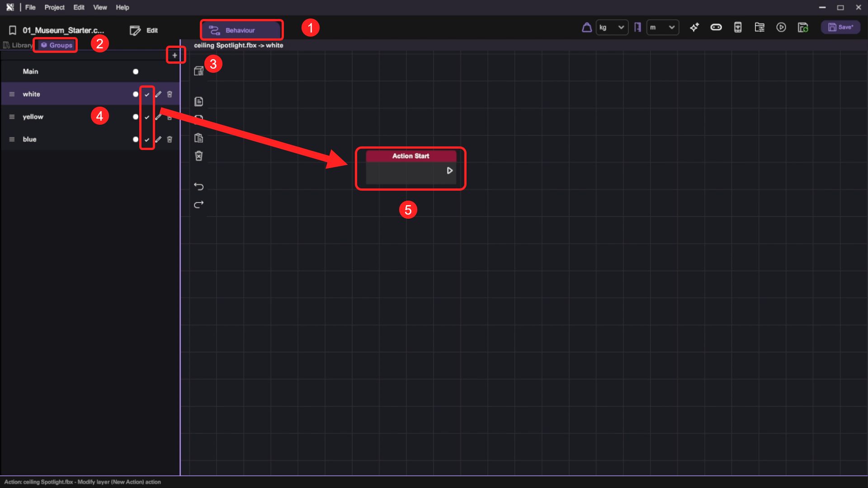
Task: Click the save-and-refresh icon beside Save
Action: [x=802, y=28]
